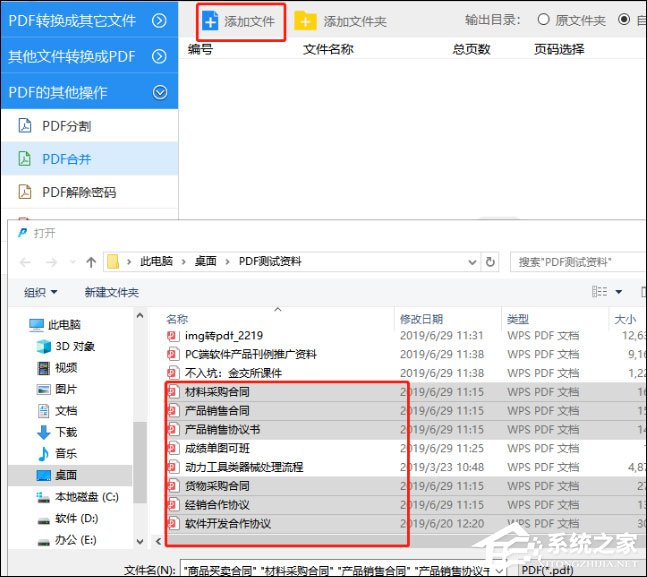Screen dimensions: 647x577
Task: Select file PC端软件产品刊例推广资料
Action: pyautogui.click(x=250, y=355)
